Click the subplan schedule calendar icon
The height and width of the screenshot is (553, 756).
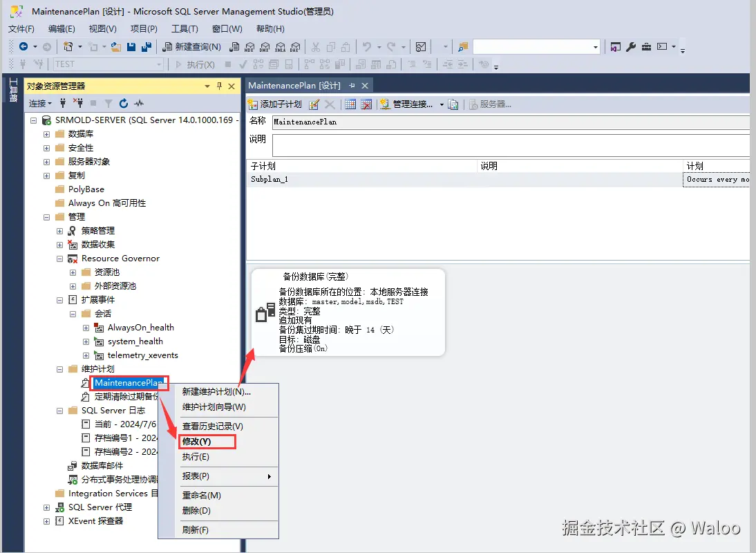click(350, 104)
